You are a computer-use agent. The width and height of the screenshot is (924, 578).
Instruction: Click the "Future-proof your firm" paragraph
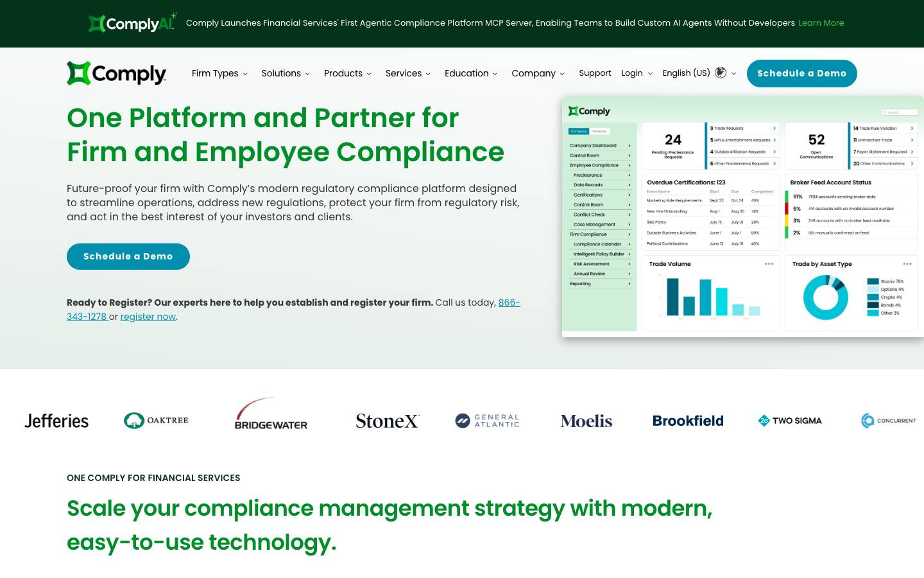[293, 202]
